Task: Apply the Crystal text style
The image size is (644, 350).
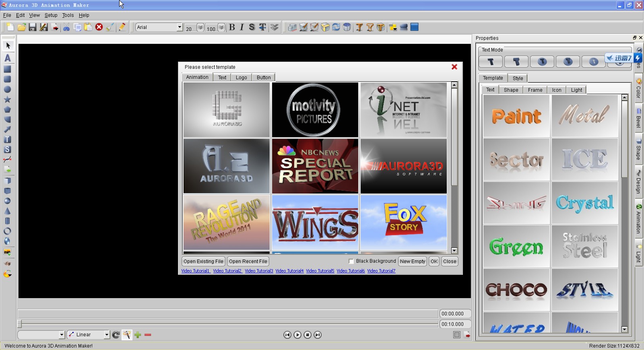Action: click(585, 203)
